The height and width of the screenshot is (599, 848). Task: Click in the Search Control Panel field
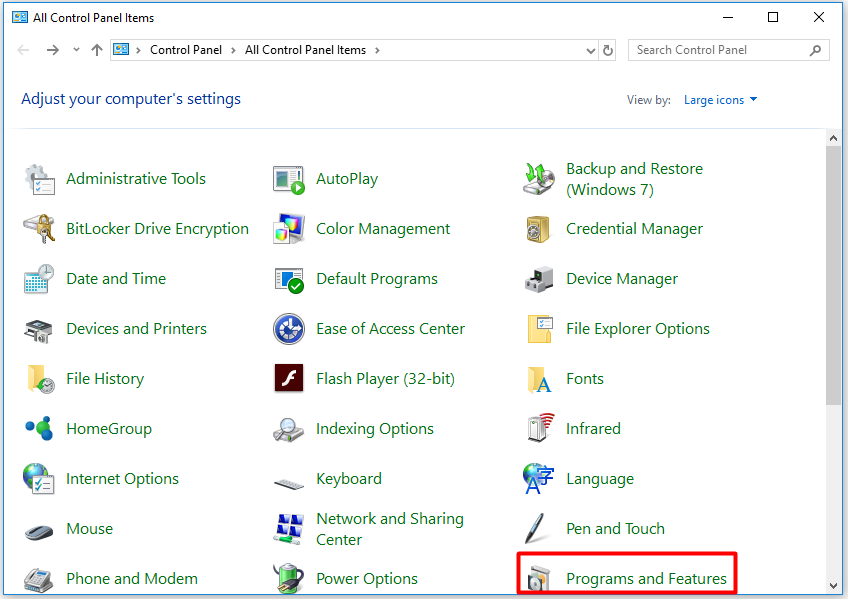click(720, 50)
